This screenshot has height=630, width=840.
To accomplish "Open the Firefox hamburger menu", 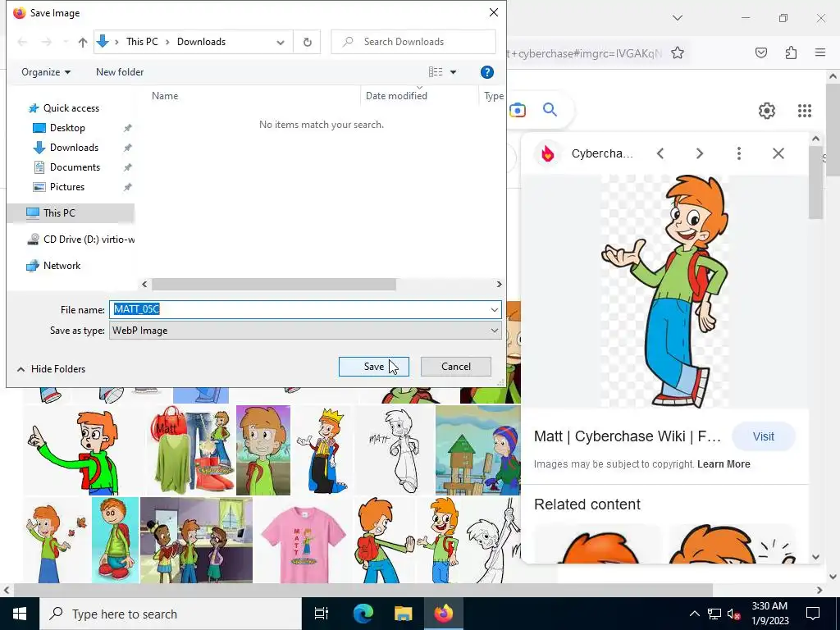I will (x=820, y=52).
